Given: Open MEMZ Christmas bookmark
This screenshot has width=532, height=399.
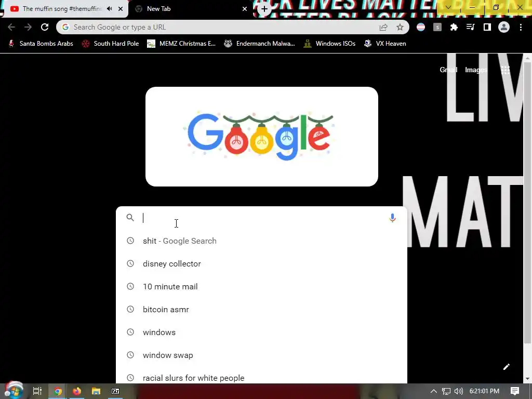Looking at the screenshot, I should tap(181, 44).
